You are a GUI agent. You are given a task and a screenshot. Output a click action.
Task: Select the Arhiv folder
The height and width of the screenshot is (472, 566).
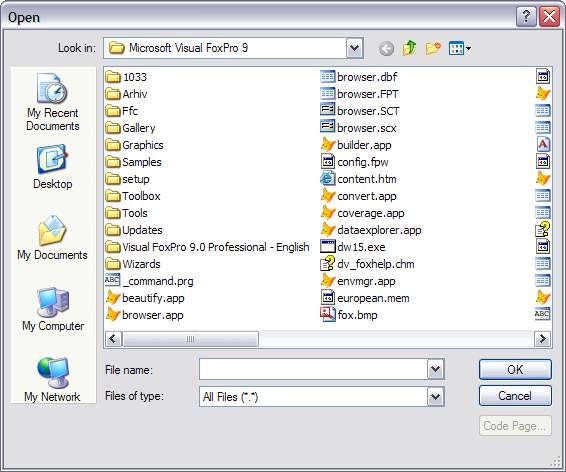click(126, 94)
